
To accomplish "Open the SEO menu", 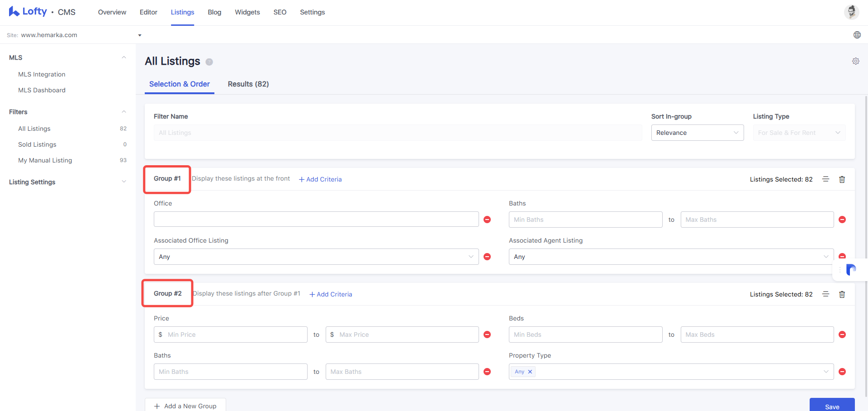I will (x=280, y=12).
